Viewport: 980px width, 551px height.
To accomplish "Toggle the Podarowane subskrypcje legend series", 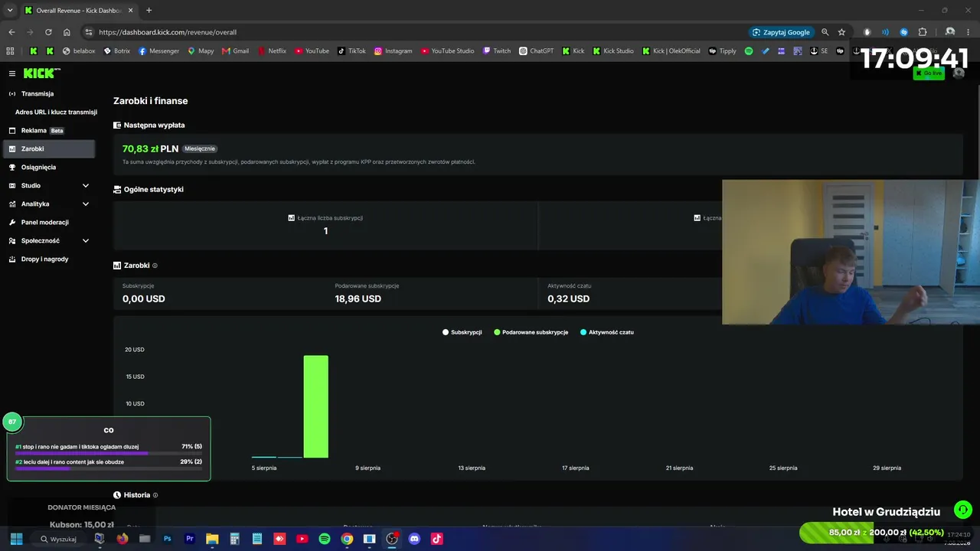I will coord(531,332).
